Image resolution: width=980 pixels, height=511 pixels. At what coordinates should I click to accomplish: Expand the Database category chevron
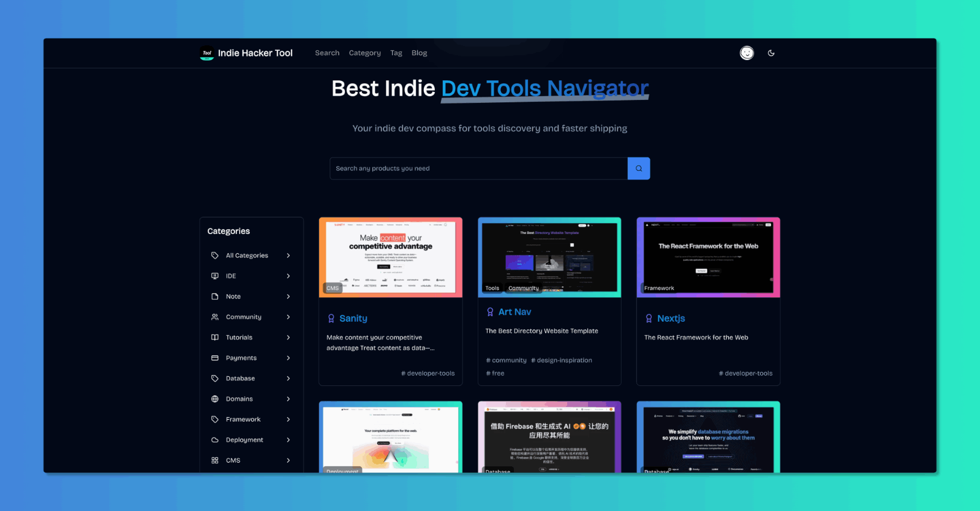click(288, 379)
